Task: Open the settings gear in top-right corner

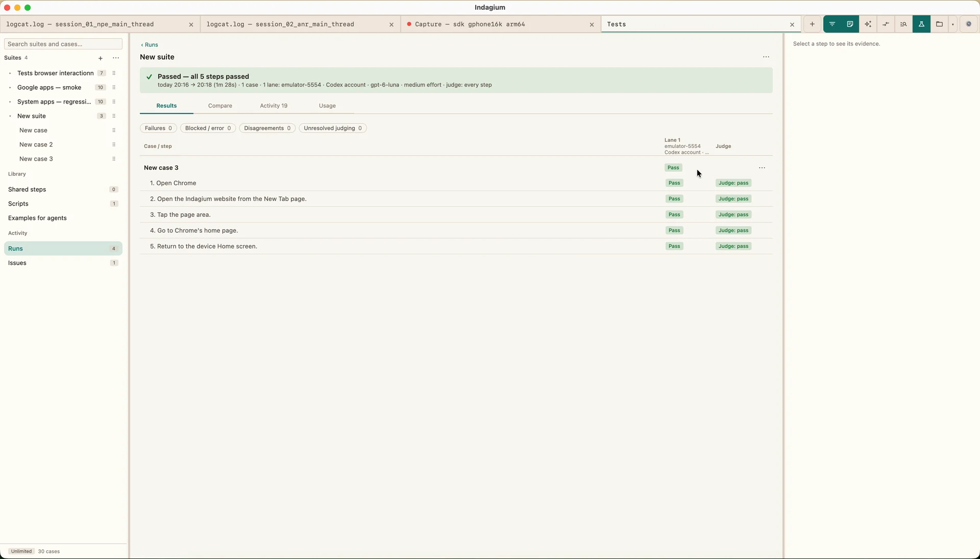Action: tap(969, 24)
